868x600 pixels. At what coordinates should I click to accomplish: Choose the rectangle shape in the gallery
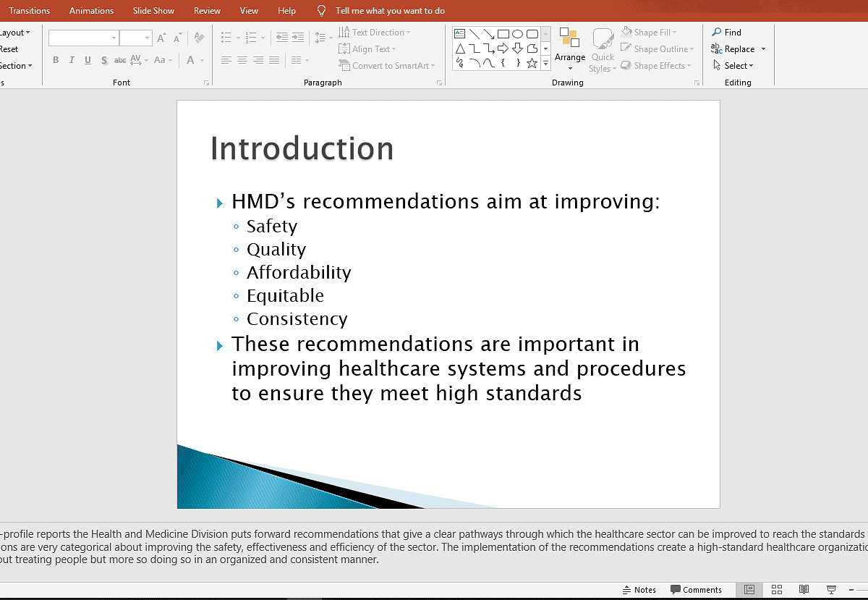point(503,33)
